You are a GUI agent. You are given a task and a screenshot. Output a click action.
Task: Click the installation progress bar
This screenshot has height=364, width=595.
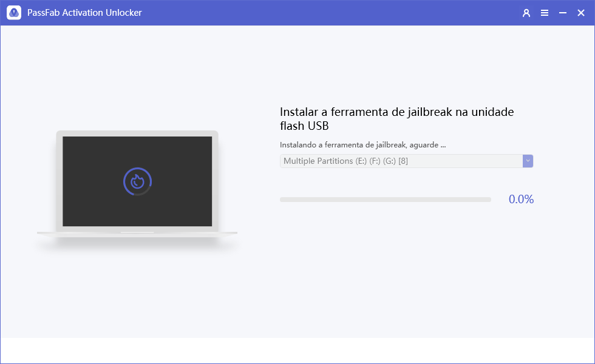[385, 199]
